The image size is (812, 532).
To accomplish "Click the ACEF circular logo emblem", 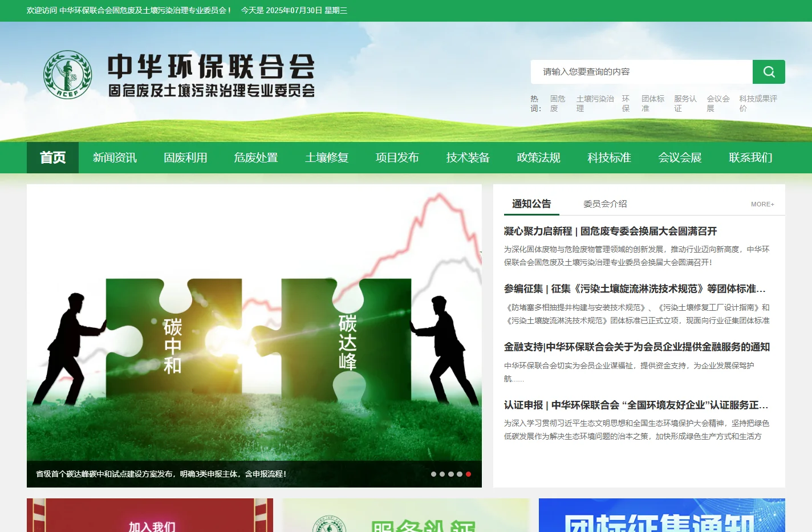I will 68,75.
